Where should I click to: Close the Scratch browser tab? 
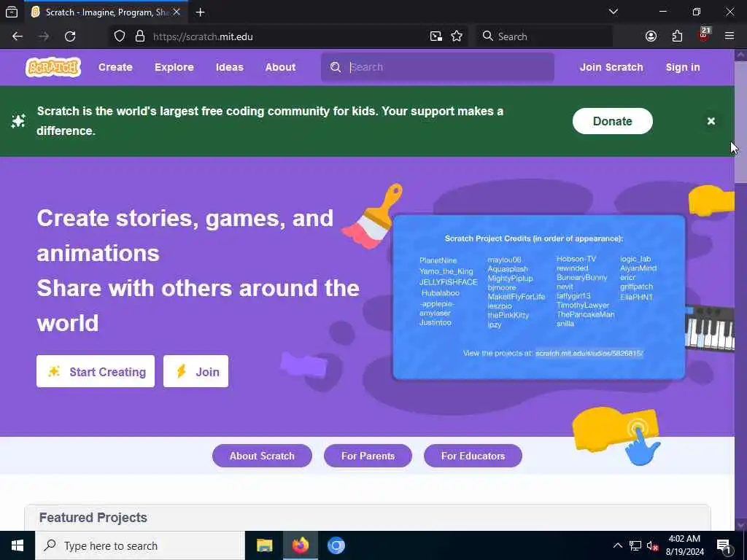(177, 12)
